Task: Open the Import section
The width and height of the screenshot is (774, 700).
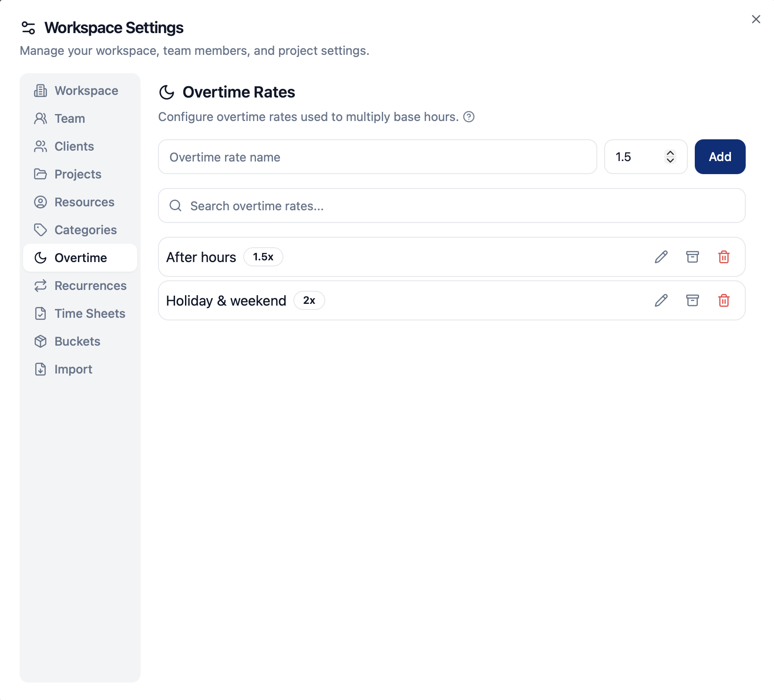Action: click(80, 369)
